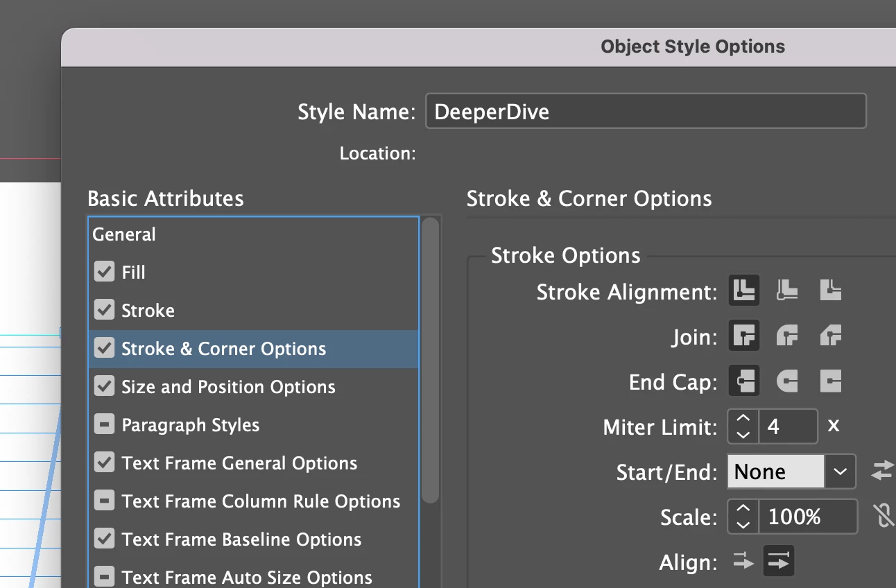
Task: Open the Start/End arrowhead dropdown
Action: coord(840,472)
